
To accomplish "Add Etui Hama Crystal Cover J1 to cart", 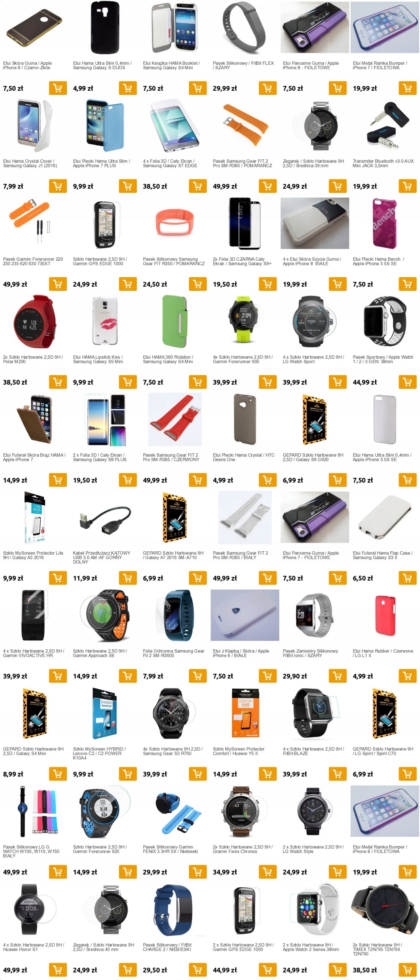I will pos(58,186).
